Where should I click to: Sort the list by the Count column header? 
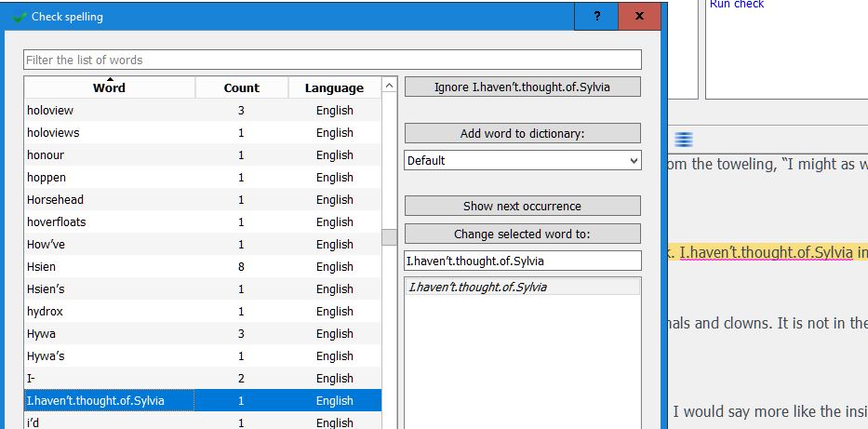pos(241,87)
